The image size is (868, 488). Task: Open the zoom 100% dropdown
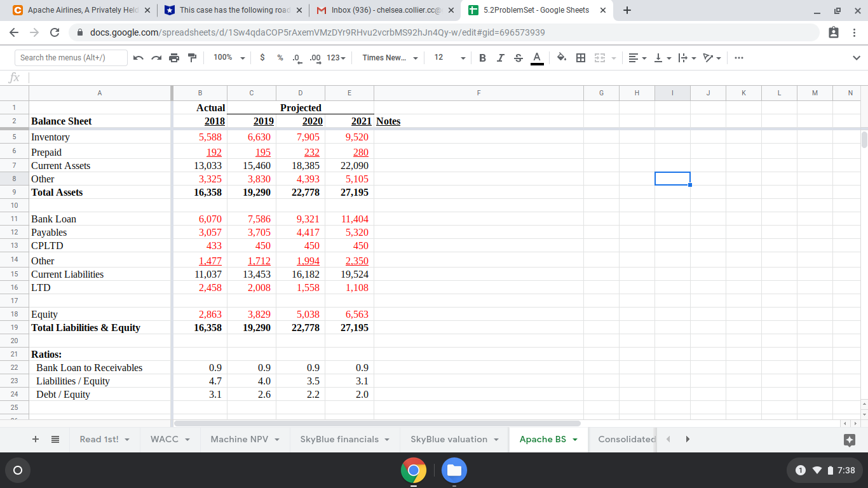pyautogui.click(x=229, y=58)
